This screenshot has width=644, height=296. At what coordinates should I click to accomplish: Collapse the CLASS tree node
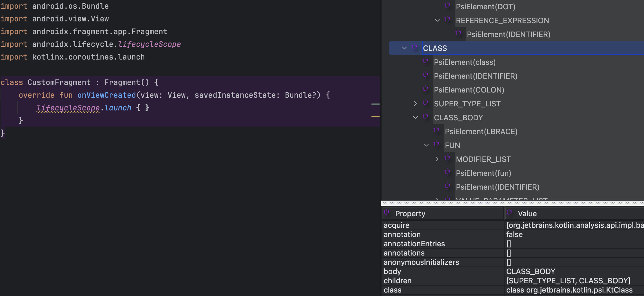[404, 48]
